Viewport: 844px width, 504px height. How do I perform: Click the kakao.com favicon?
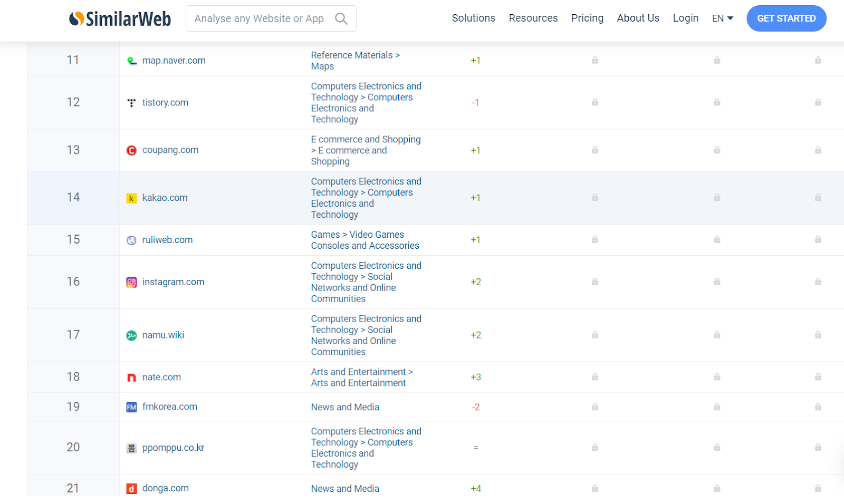pos(132,198)
